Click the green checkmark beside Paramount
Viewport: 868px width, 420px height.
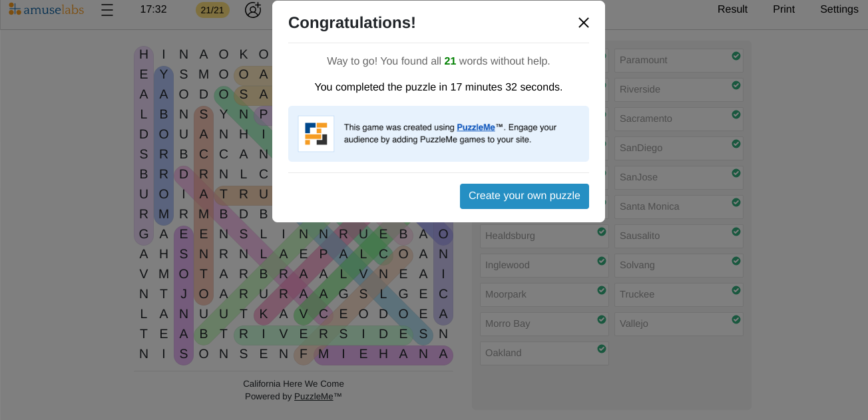tap(736, 56)
